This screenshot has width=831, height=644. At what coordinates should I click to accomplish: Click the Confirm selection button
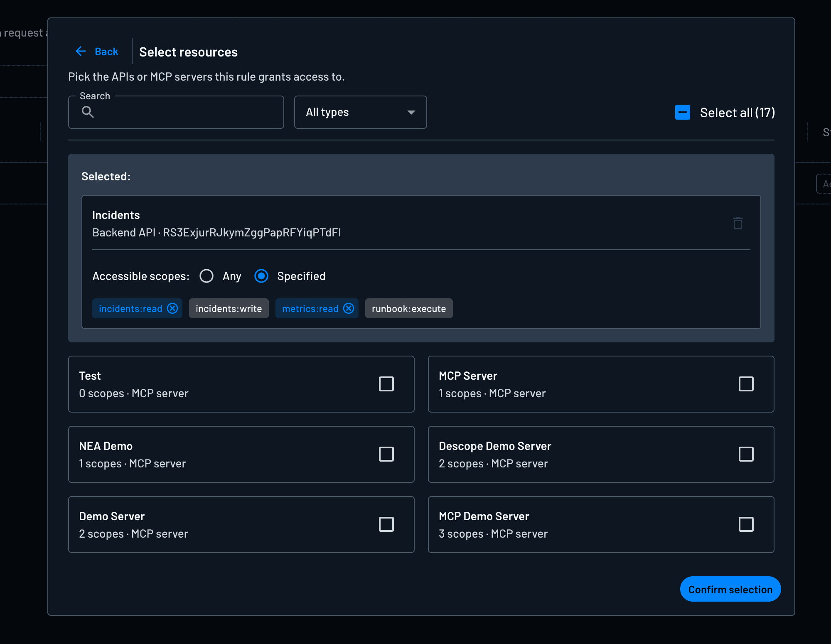730,589
